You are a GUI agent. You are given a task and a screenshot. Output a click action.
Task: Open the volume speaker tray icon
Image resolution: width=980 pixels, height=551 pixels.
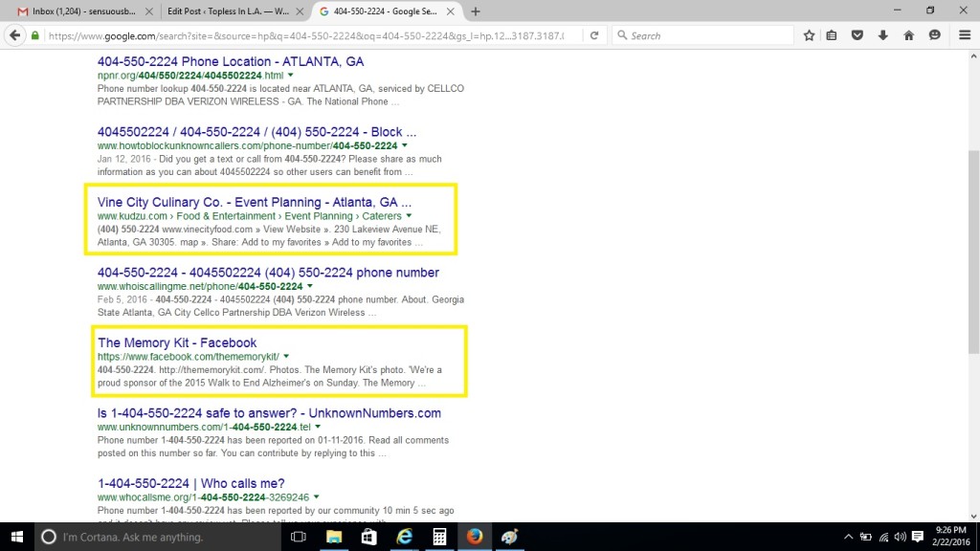[900, 537]
